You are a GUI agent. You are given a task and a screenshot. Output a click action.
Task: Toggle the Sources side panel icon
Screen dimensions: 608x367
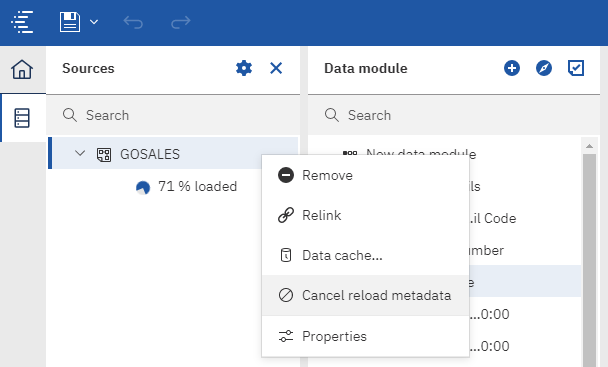click(22, 118)
